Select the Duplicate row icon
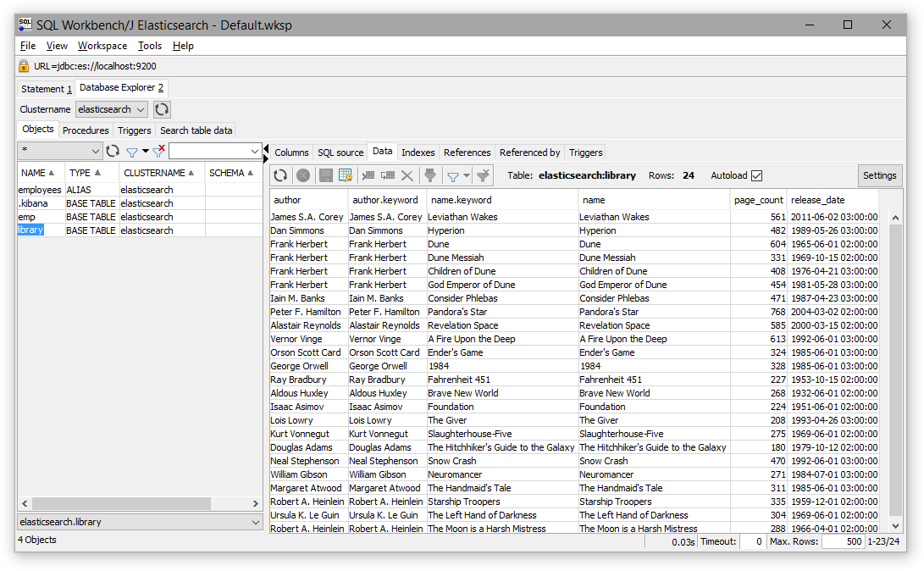This screenshot has height=571, width=924. (387, 175)
